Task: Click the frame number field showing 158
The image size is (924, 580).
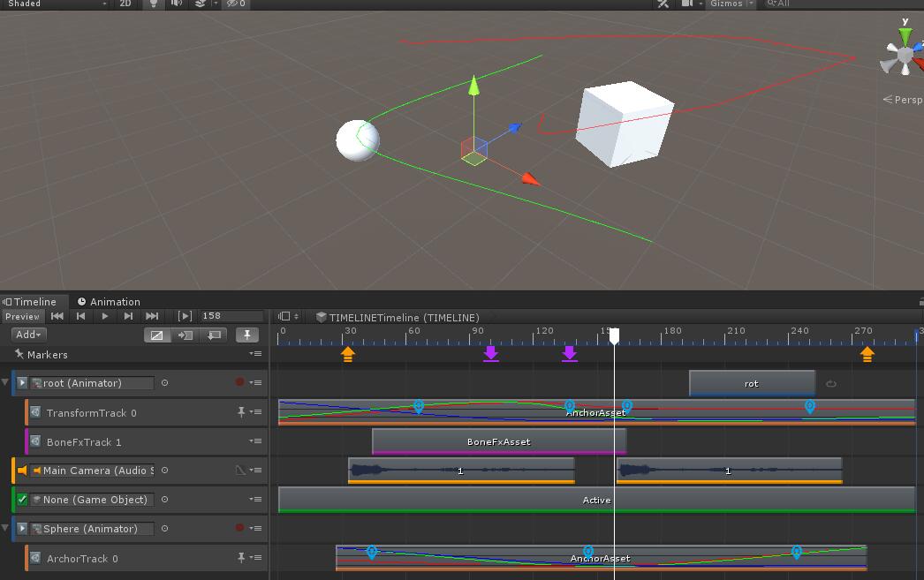Action: (231, 316)
